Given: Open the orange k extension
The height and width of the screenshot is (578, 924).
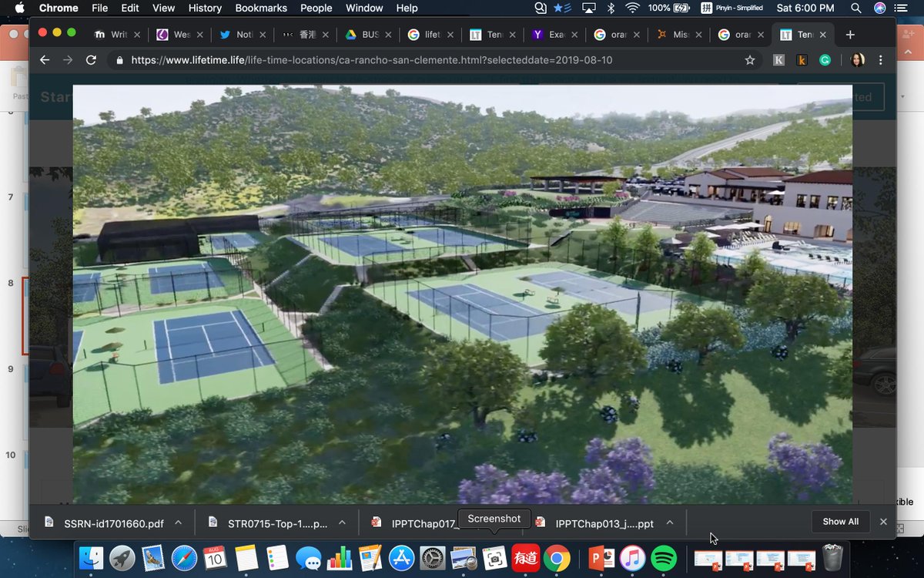Looking at the screenshot, I should 802,60.
